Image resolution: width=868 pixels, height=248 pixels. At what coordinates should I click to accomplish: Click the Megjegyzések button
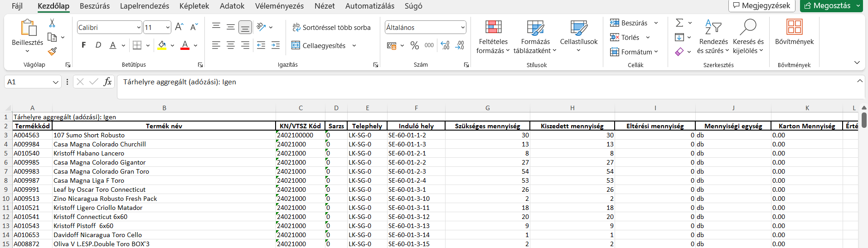761,5
